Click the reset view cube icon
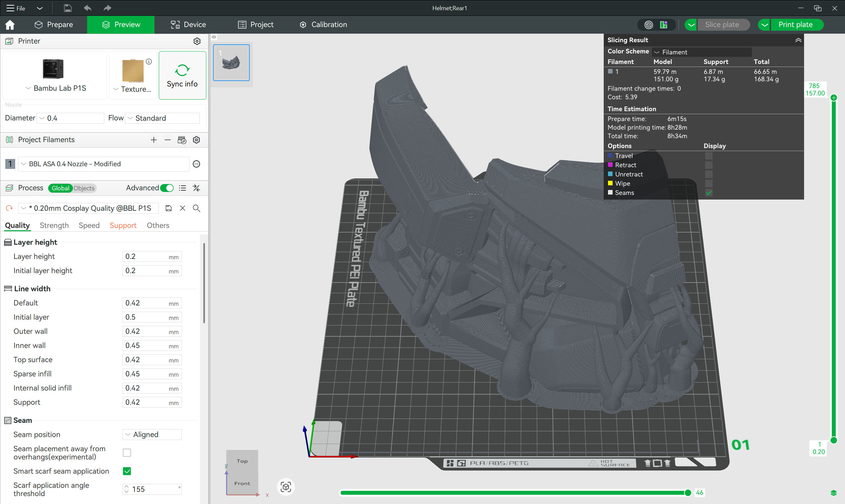 click(286, 487)
